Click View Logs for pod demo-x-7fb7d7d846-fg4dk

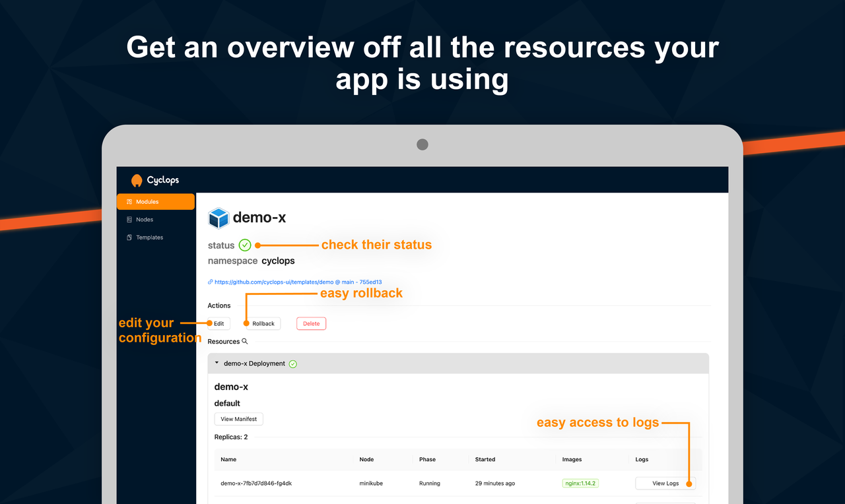pyautogui.click(x=665, y=484)
